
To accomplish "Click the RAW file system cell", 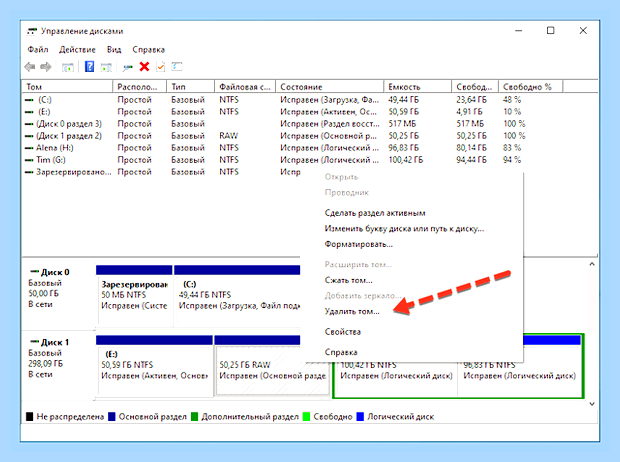I will (229, 136).
